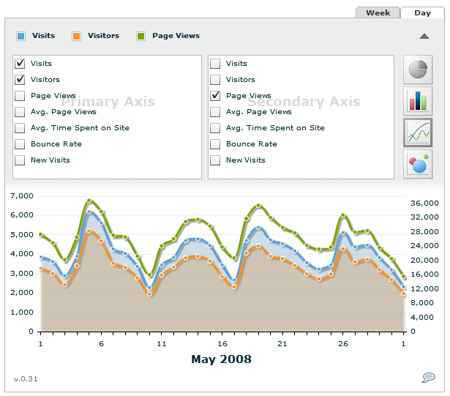The width and height of the screenshot is (450, 396).
Task: Click the 36,000 secondary axis label
Action: [x=424, y=203]
